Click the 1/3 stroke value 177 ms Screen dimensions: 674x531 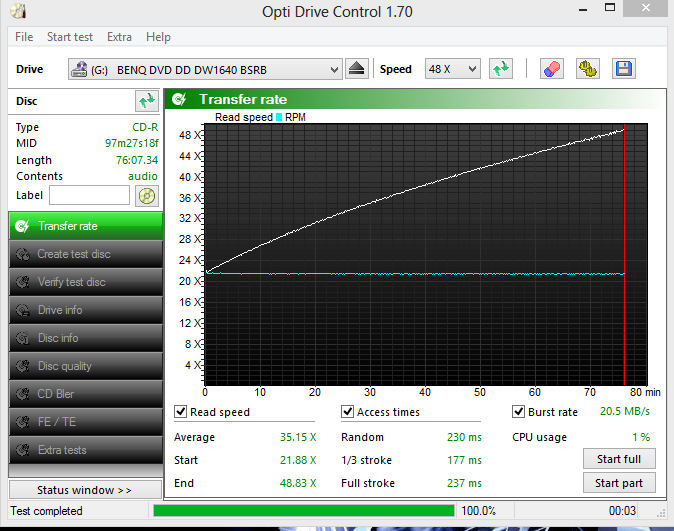[464, 460]
